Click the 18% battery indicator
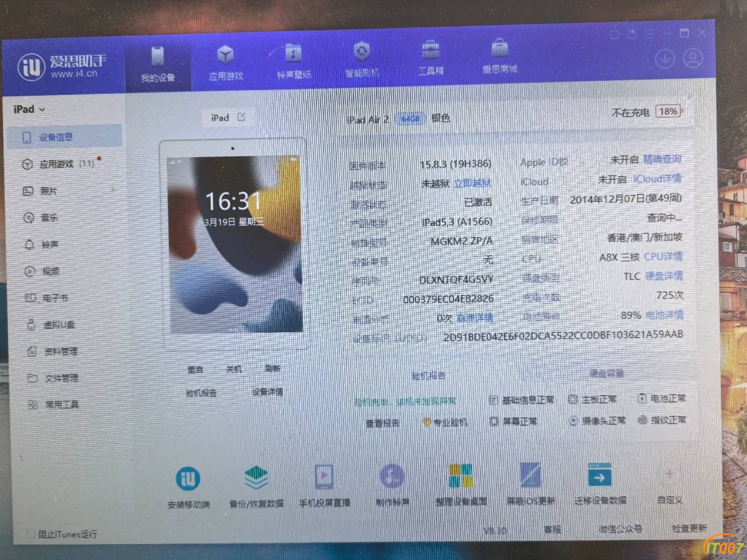The image size is (747, 560). pyautogui.click(x=669, y=111)
